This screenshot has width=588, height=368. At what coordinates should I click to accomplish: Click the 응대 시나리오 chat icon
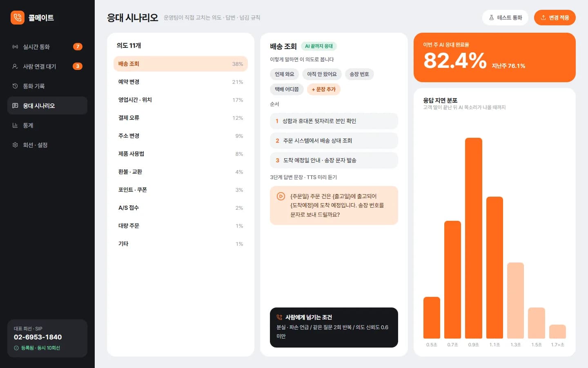tap(15, 105)
